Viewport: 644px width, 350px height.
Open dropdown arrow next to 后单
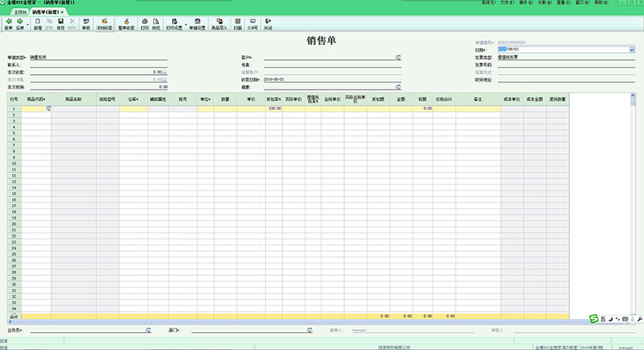pos(27,24)
